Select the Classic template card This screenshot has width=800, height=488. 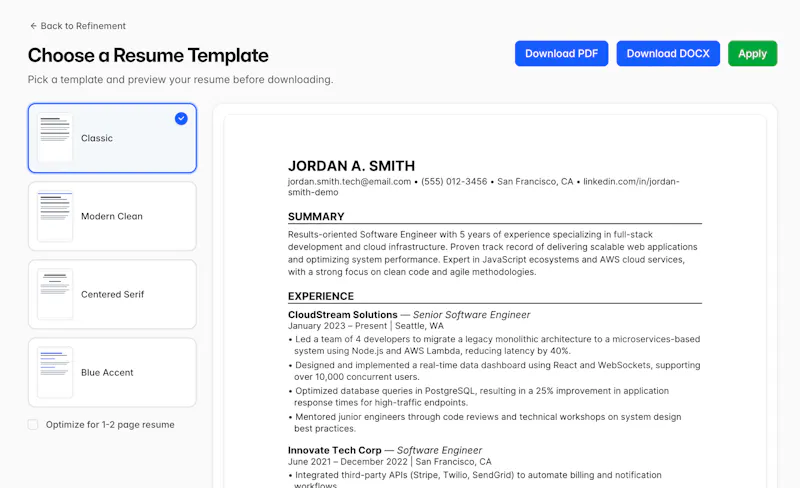pos(112,138)
